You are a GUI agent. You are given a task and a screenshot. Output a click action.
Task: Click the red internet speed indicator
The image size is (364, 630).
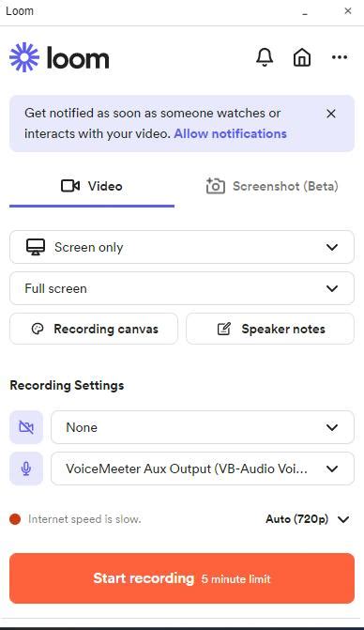[x=15, y=519]
